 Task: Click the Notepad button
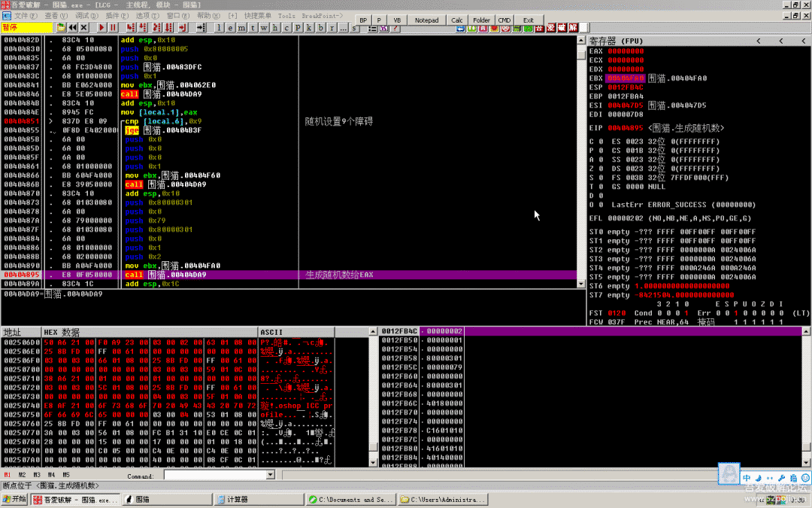pyautogui.click(x=426, y=20)
